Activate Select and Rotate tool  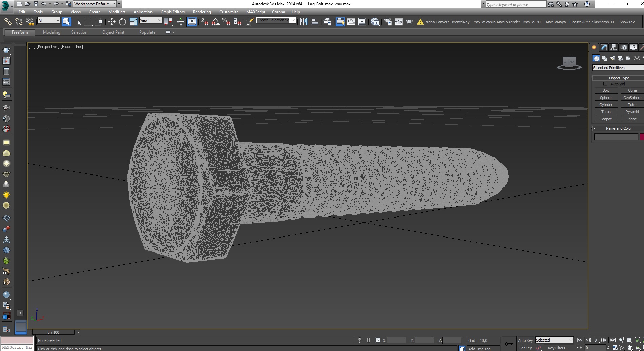[122, 22]
